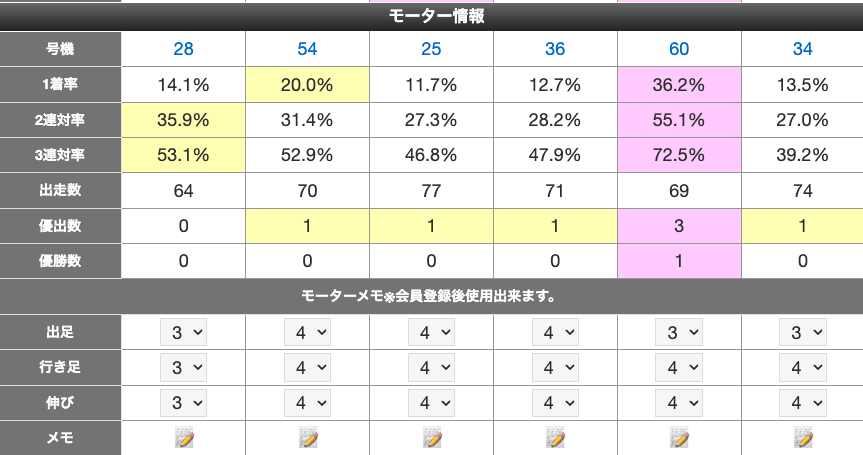Open memo icon for motor 34
The image size is (863, 455).
803,437
